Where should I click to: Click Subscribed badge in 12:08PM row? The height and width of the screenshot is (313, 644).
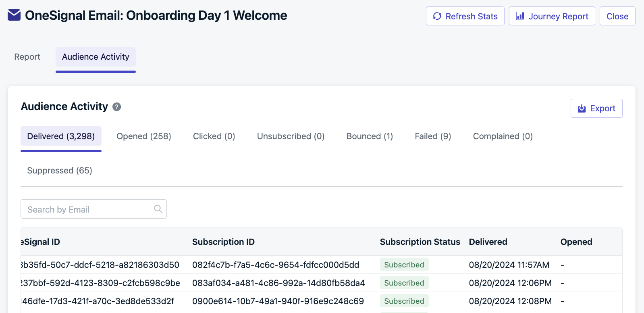tap(404, 301)
